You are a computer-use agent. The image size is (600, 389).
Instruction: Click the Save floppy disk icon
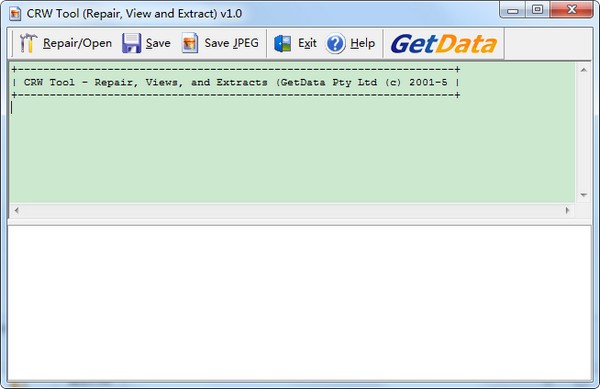point(131,43)
